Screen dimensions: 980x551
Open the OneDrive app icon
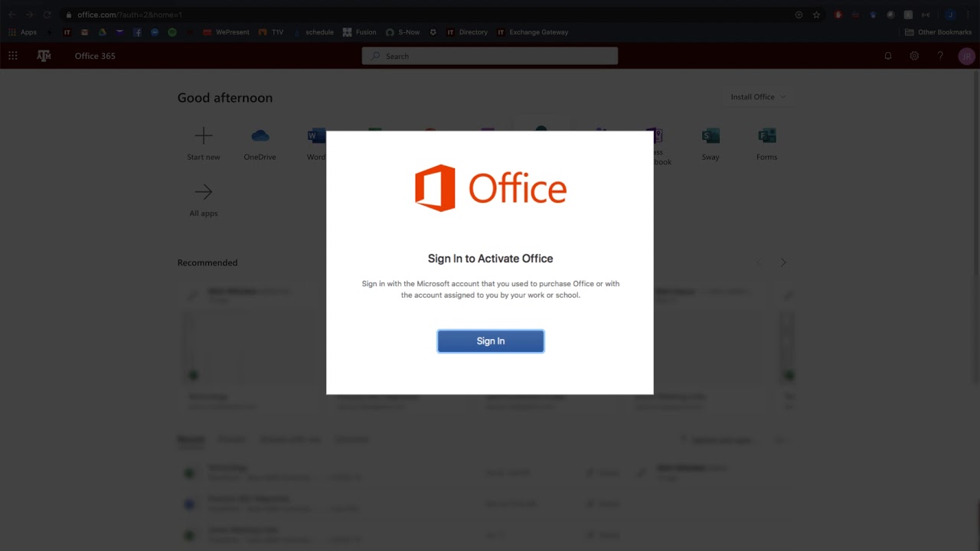coord(260,136)
